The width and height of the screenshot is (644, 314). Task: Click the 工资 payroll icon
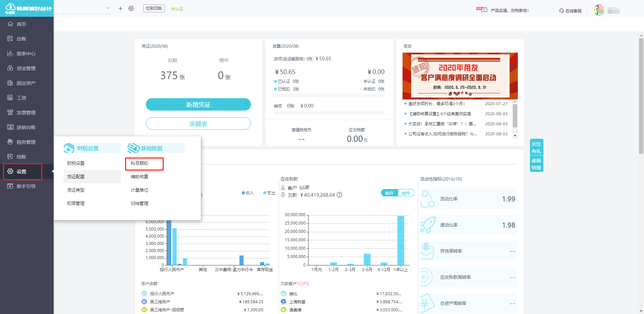tap(10, 98)
